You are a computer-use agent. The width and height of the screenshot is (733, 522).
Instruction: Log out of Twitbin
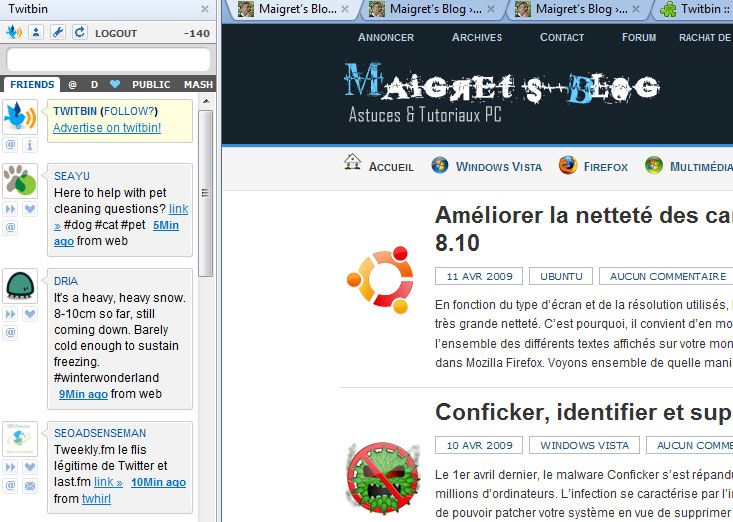point(116,34)
